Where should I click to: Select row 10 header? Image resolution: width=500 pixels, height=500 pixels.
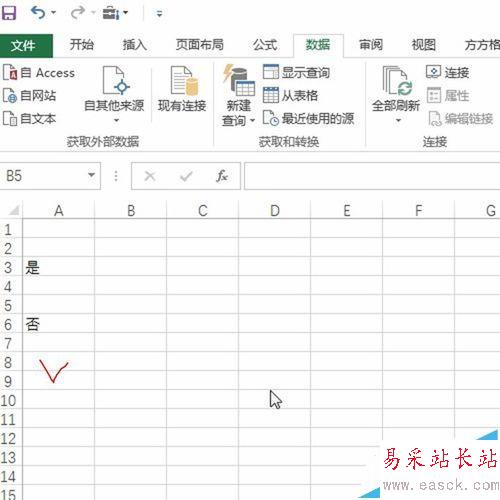coord(10,400)
